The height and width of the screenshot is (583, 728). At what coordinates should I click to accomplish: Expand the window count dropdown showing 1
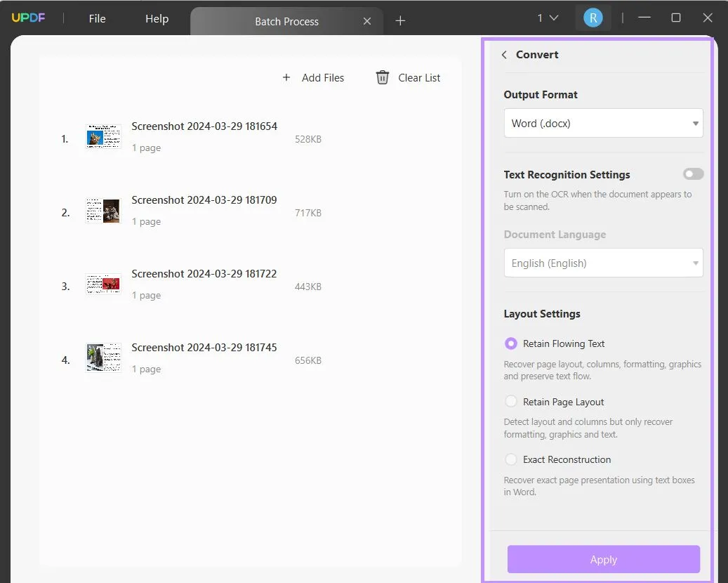click(548, 18)
